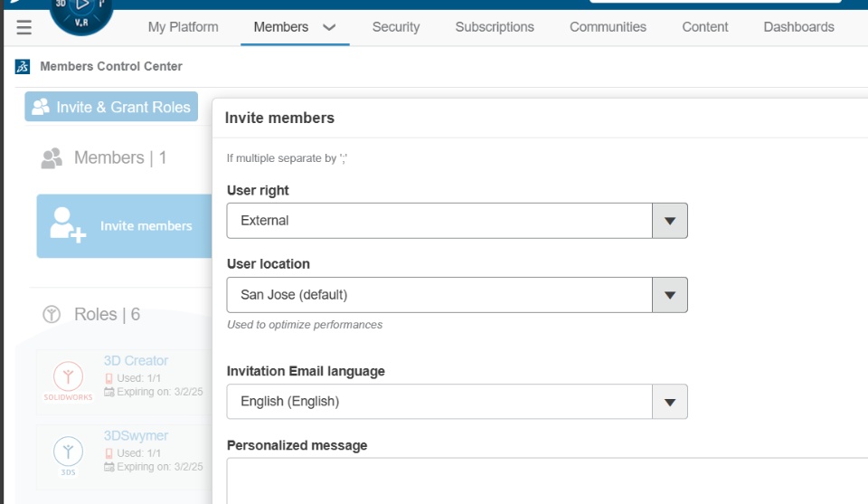Screen dimensions: 868x504
Task: Click the Invite members person-plus icon
Action: pyautogui.click(x=67, y=225)
